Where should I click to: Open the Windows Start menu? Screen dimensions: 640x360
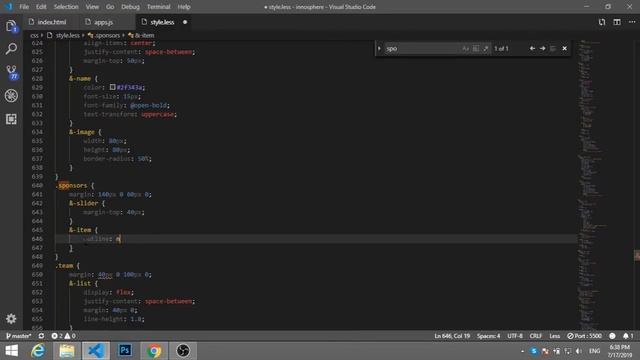point(11,351)
